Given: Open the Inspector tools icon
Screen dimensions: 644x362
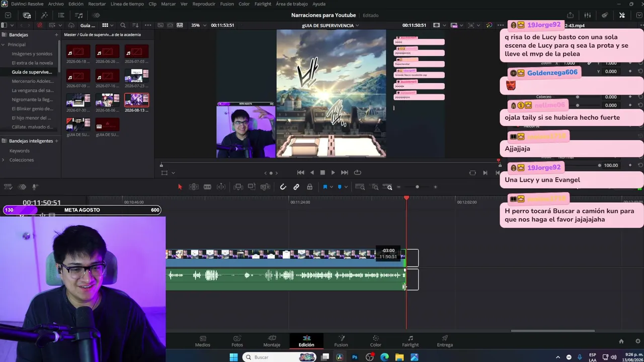Looking at the screenshot, I should tap(622, 15).
